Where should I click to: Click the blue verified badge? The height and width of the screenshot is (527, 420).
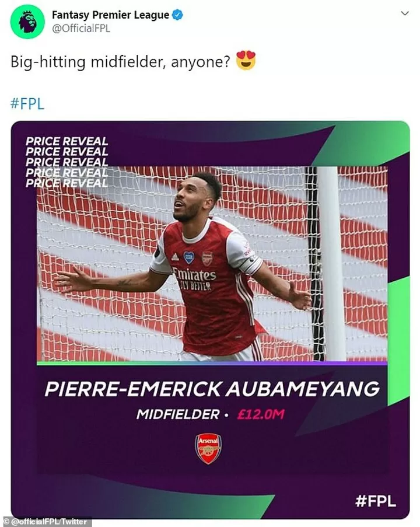pos(178,15)
